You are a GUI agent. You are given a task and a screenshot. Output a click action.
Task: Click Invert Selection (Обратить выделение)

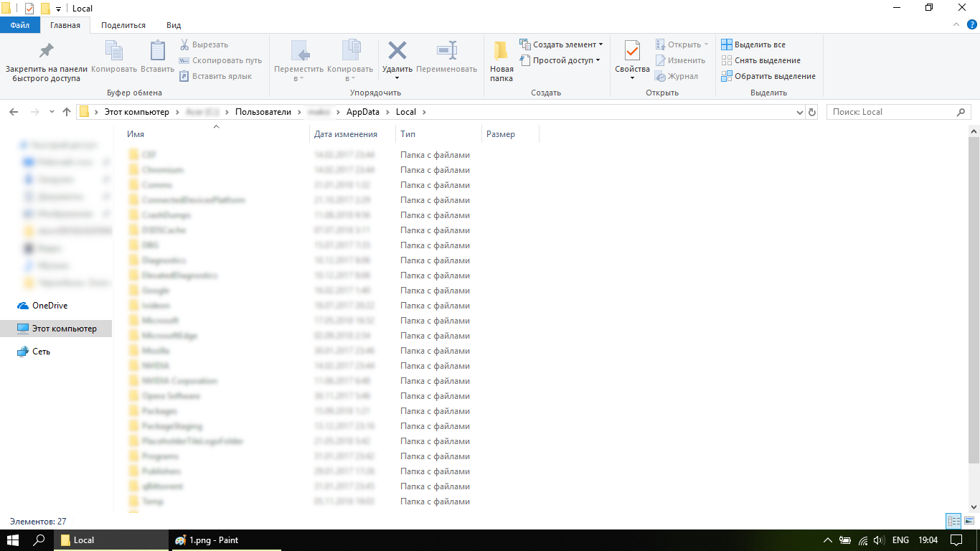774,76
